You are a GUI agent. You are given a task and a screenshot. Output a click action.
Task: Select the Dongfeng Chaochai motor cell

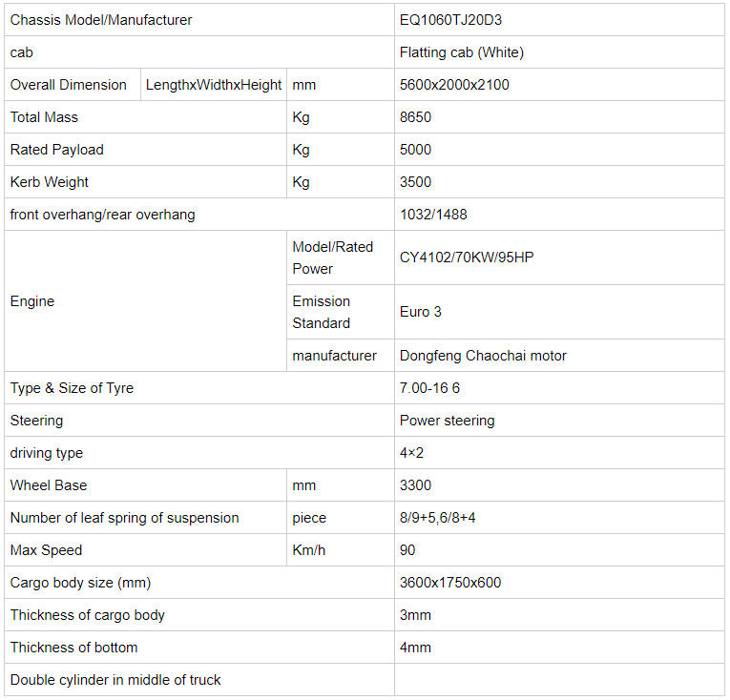tap(483, 356)
